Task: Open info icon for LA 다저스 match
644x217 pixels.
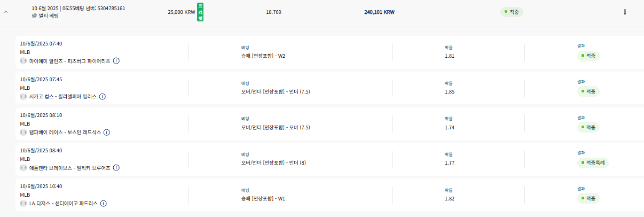Action: [x=104, y=204]
